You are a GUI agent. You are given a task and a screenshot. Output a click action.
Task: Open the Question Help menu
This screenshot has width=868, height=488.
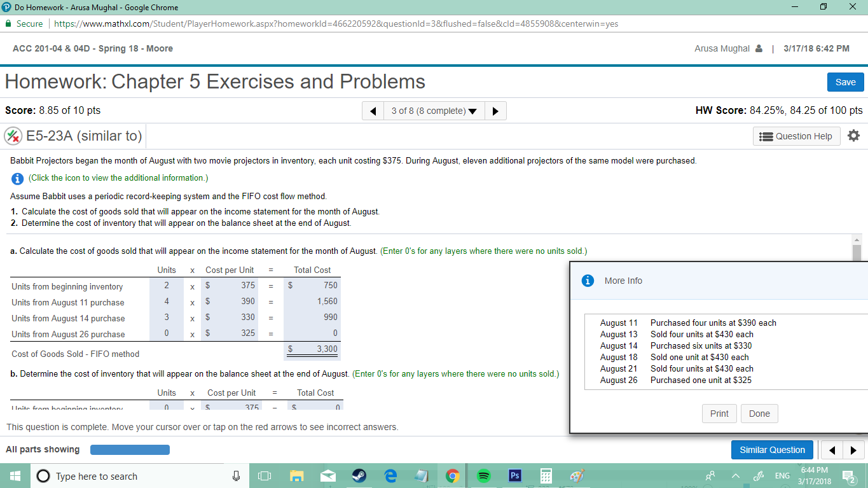pyautogui.click(x=797, y=136)
